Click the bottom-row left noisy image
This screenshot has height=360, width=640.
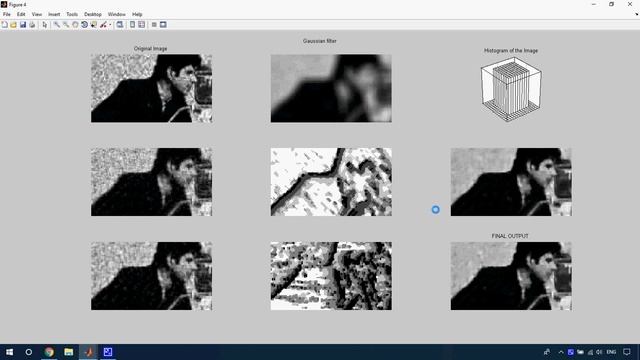point(151,276)
